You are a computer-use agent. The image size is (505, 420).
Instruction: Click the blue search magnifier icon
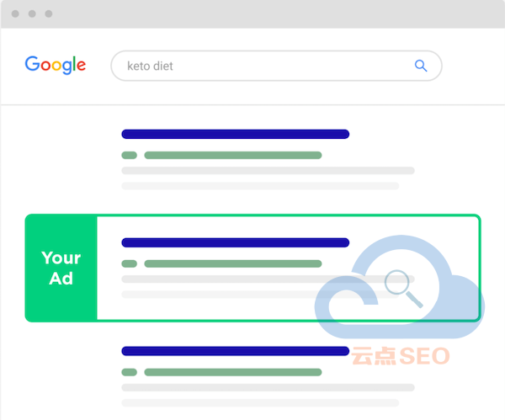pyautogui.click(x=420, y=66)
